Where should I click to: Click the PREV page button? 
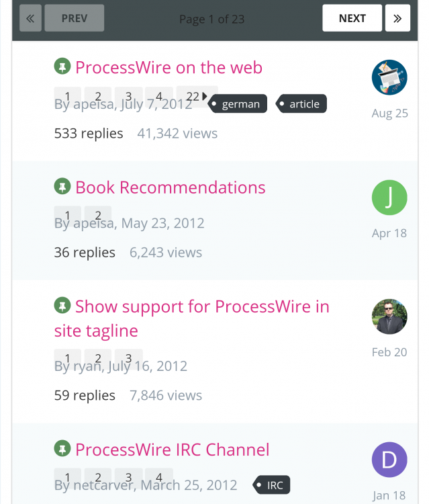(x=75, y=18)
